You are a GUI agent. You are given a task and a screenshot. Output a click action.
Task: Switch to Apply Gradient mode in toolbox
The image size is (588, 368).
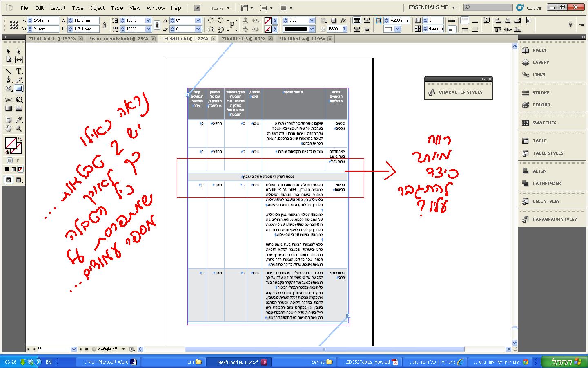click(x=13, y=169)
